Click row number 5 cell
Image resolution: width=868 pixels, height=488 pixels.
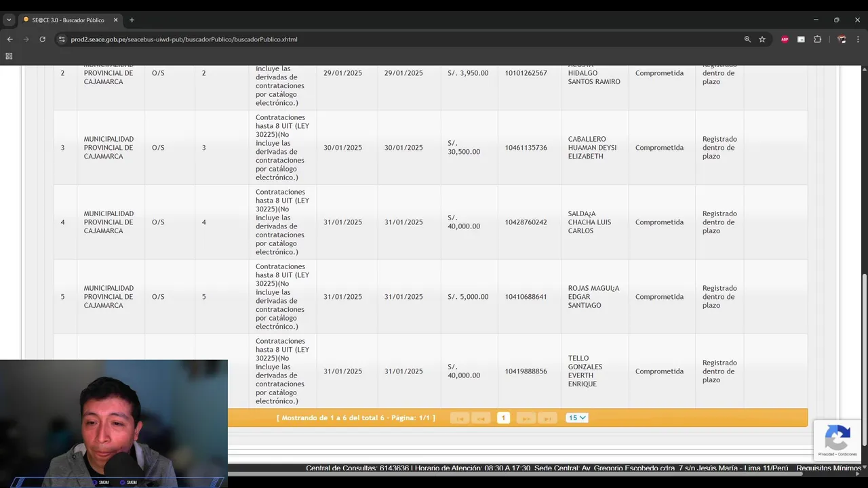[x=65, y=297]
